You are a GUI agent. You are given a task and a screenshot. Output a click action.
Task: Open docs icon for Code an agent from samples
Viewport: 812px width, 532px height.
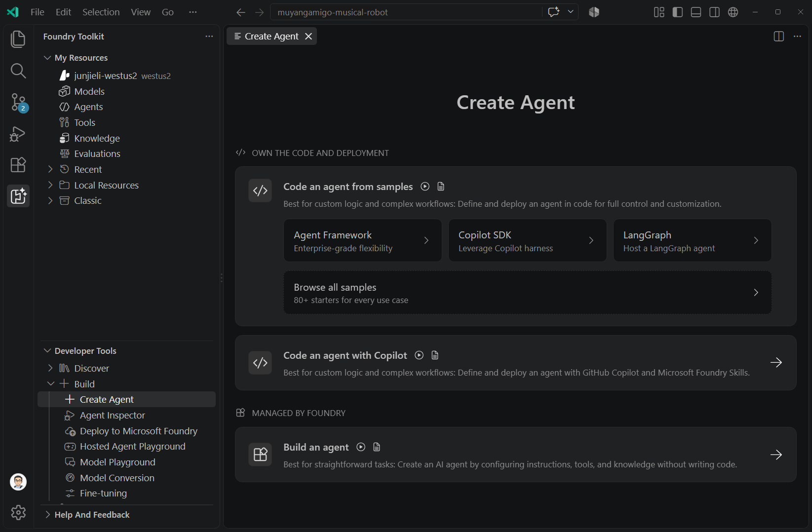(x=441, y=187)
